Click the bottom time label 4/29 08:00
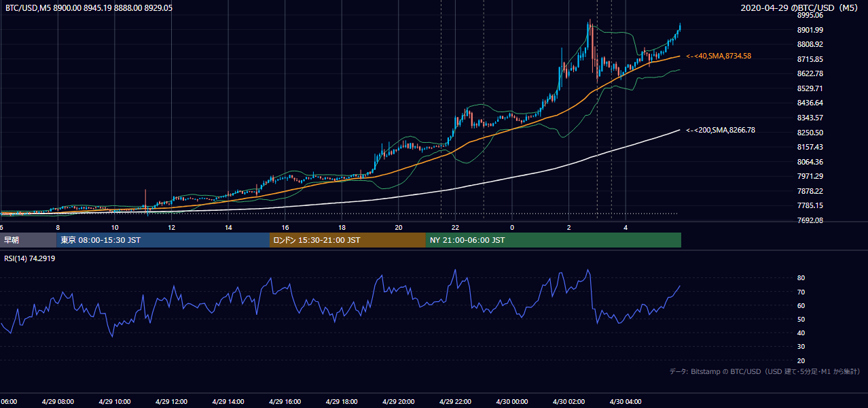Viewport: 868px width, 408px height. pyautogui.click(x=58, y=402)
